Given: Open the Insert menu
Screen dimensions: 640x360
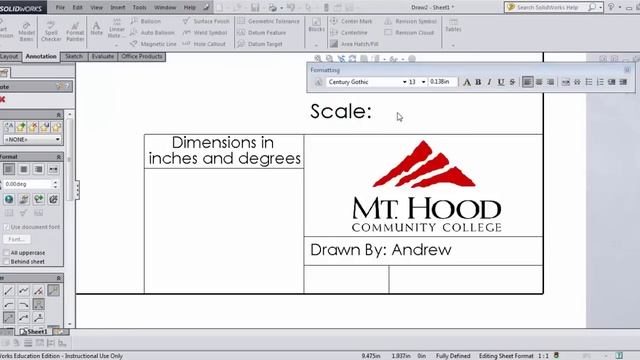Looking at the screenshot, I should [118, 7].
